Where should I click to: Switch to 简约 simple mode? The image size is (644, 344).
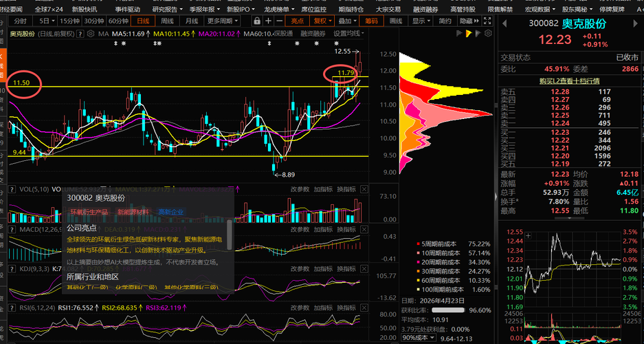point(445,21)
